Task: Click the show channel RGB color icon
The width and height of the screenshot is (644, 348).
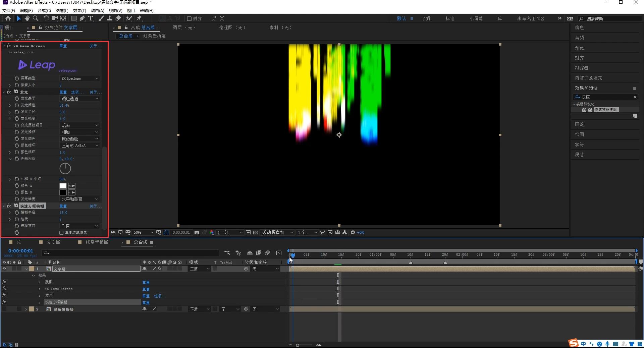Action: point(212,232)
